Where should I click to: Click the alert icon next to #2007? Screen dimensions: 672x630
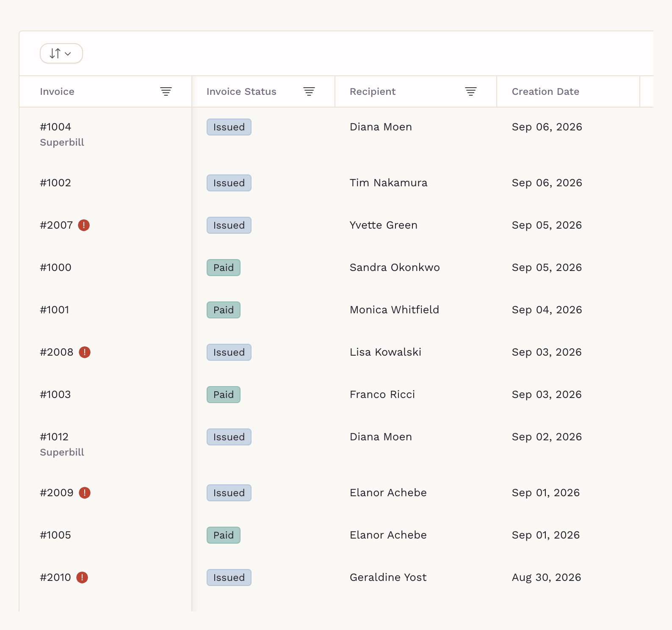point(84,225)
